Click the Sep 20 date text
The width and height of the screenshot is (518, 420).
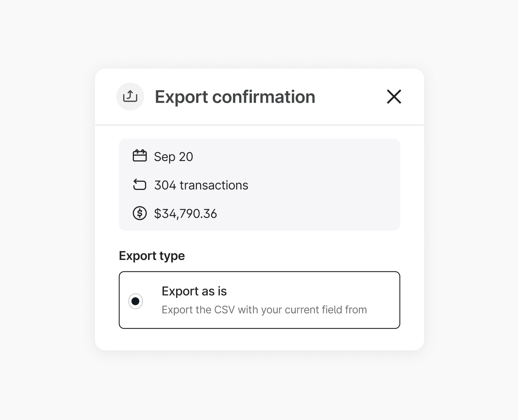pos(173,157)
